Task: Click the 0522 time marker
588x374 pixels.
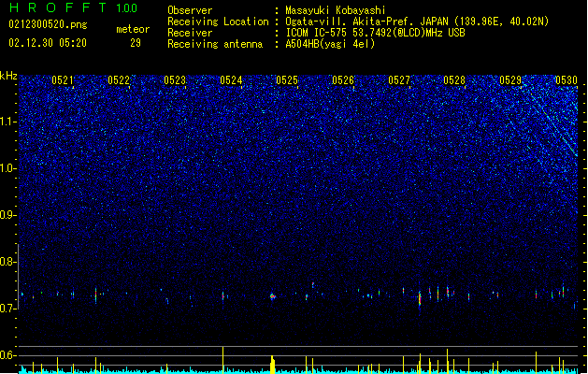Action: (119, 80)
